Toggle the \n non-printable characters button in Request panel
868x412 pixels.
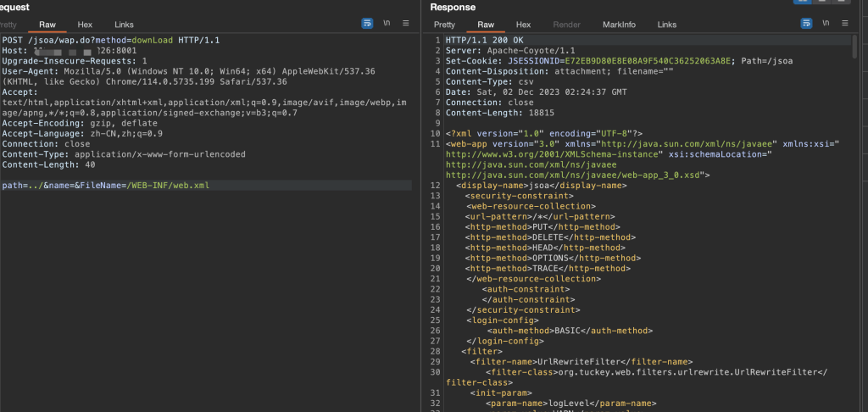coord(387,23)
